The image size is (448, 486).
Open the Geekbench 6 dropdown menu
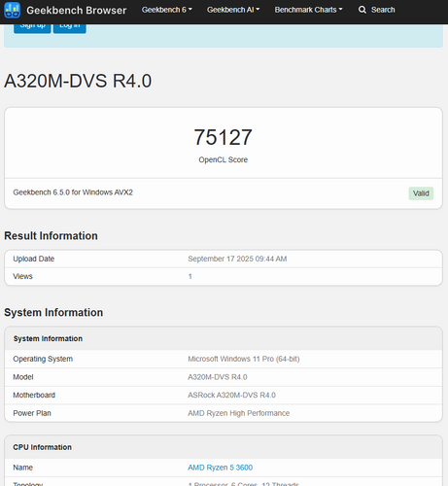pos(167,10)
